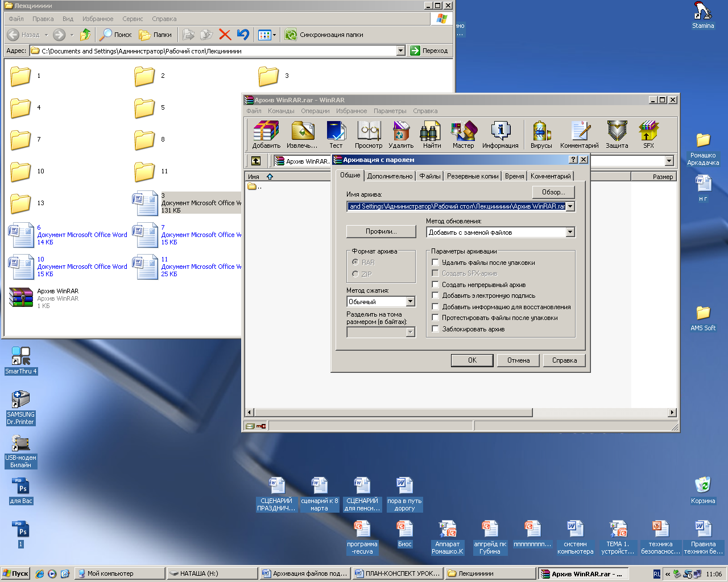Start the Вирусы scan in WinRAR toolbar

click(x=541, y=135)
